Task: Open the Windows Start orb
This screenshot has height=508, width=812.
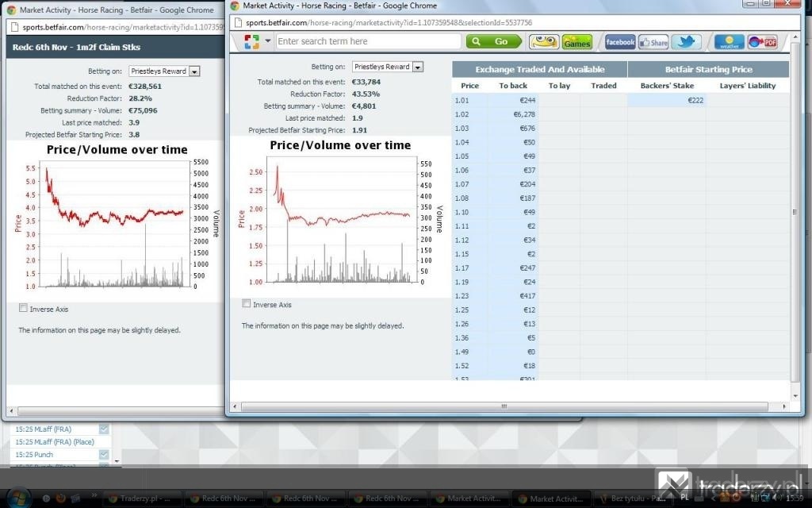Action: click(18, 498)
